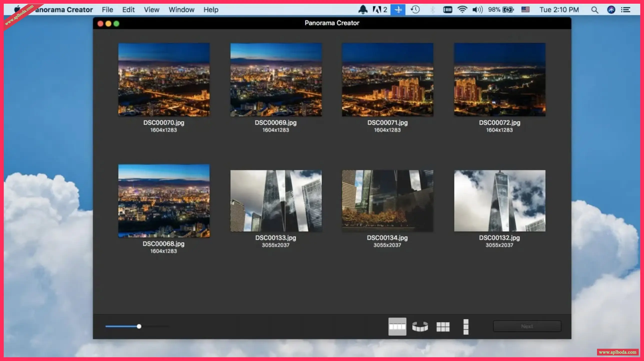Select the DSC00072.jpg photo thumbnail
This screenshot has width=644, height=361.
click(500, 79)
